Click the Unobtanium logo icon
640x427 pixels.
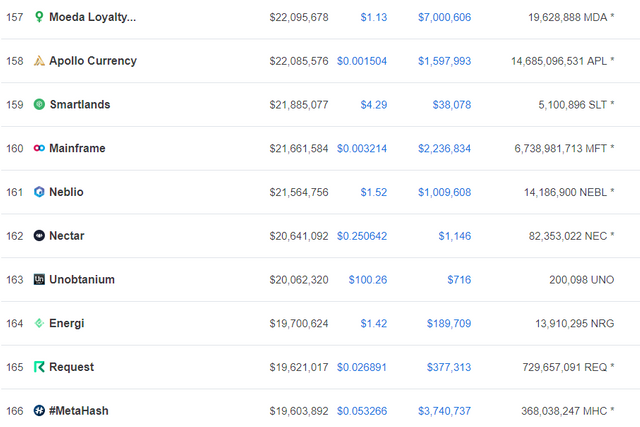(39, 280)
